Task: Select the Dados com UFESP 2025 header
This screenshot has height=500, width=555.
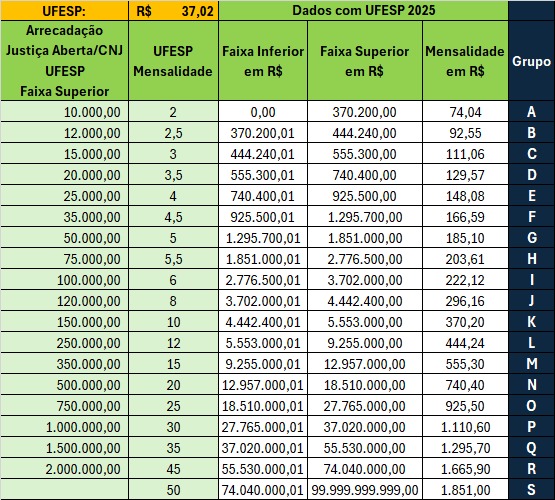Action: 364,11
